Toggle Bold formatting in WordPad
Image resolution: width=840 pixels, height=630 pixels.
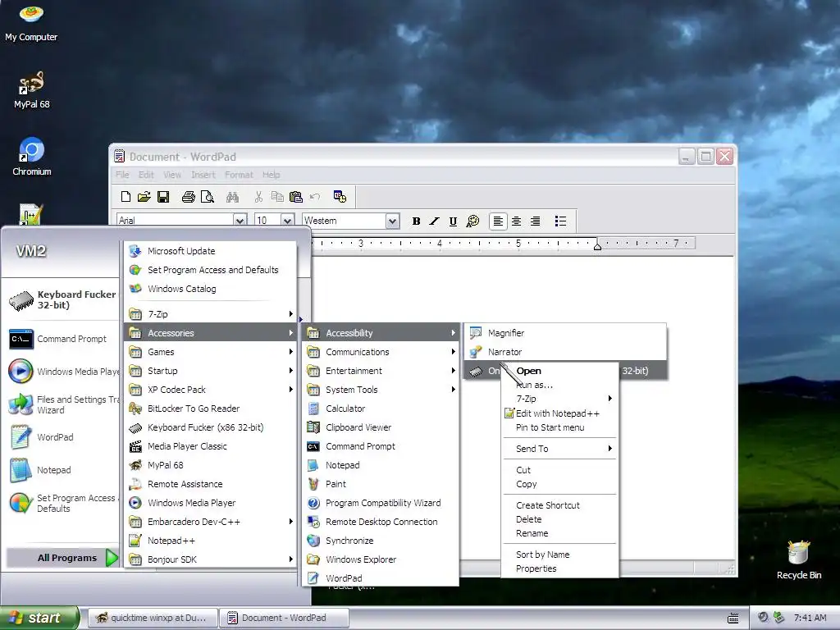tap(416, 221)
